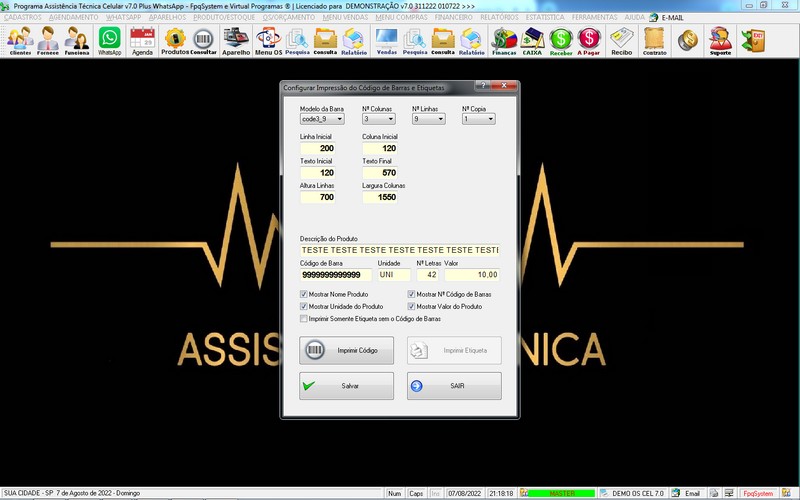The image size is (800, 500).
Task: Launch the WhatsApp toolbar icon
Action: click(x=110, y=41)
